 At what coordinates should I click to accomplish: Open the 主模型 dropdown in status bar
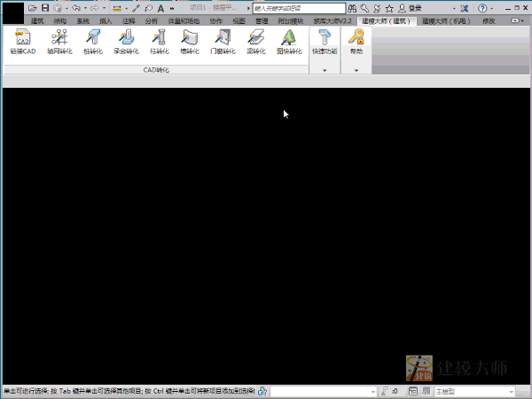point(474,391)
